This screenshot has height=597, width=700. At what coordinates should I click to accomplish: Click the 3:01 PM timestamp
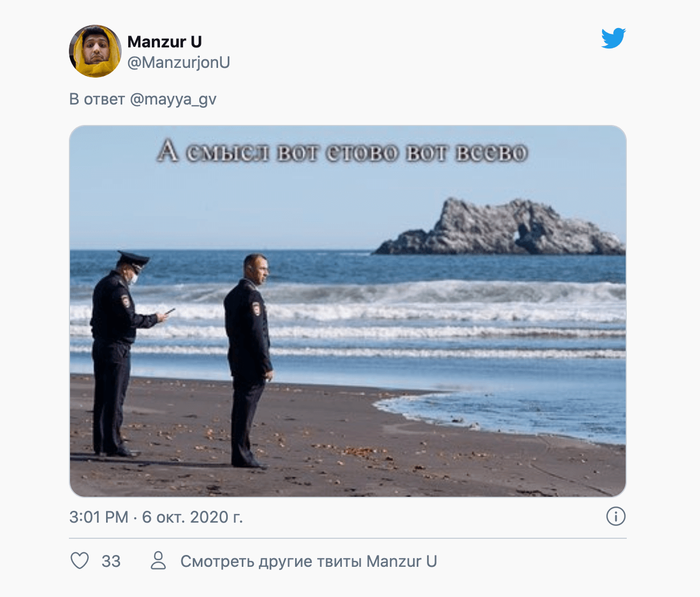tap(99, 517)
